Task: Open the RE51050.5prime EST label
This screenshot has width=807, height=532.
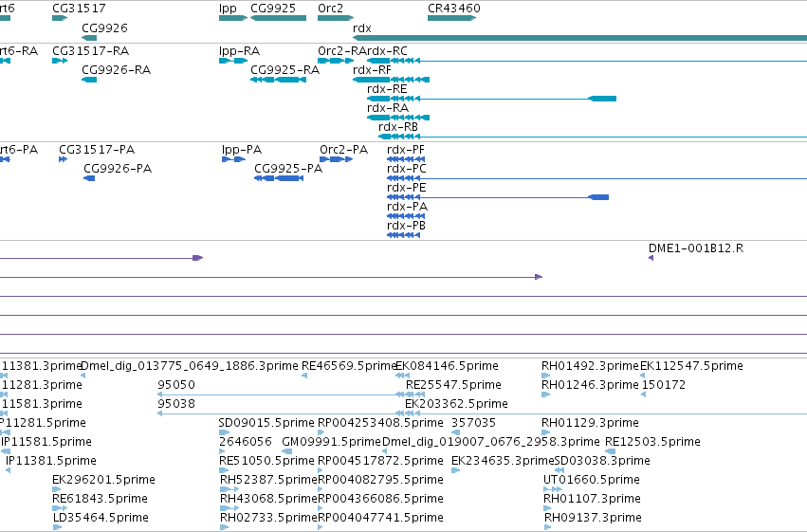Action: 266,461
